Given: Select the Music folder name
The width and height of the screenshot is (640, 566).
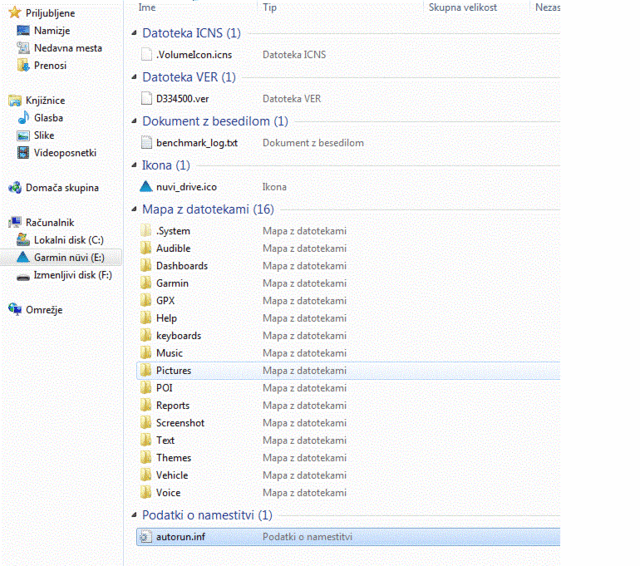Looking at the screenshot, I should (x=169, y=353).
